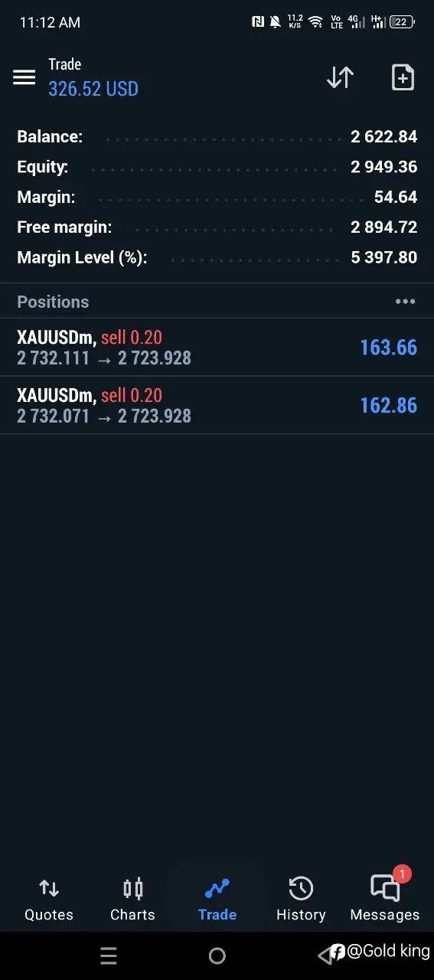
Task: Tap the 326.52 USD total profit
Action: point(93,89)
